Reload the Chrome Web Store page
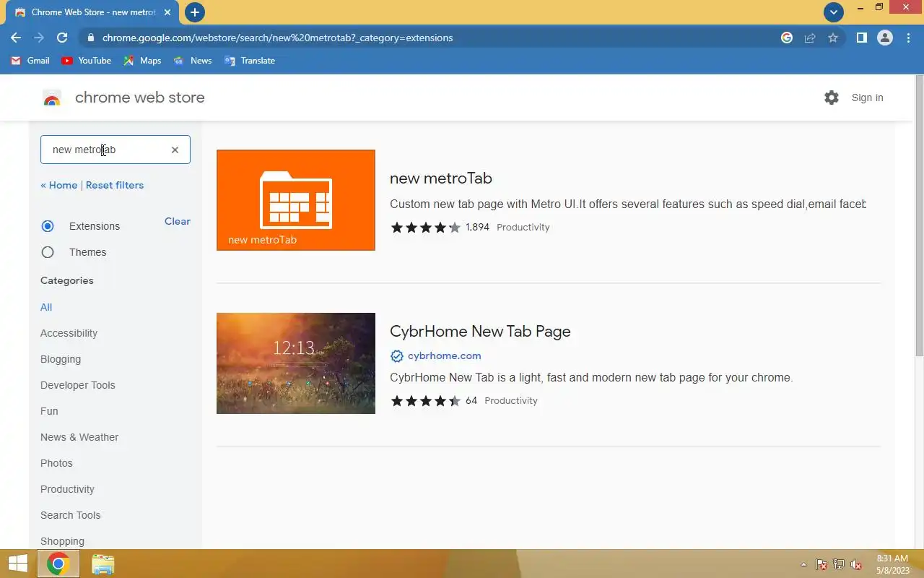 pyautogui.click(x=62, y=38)
